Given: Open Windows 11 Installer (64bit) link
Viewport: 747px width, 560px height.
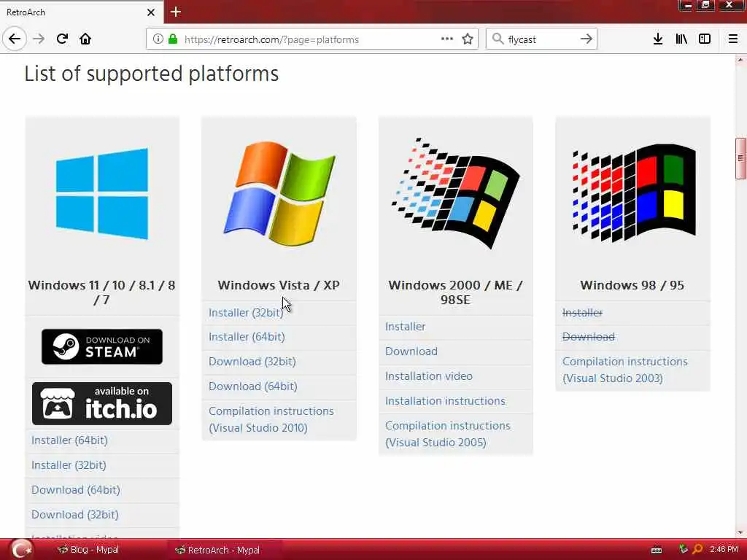Looking at the screenshot, I should [x=69, y=440].
